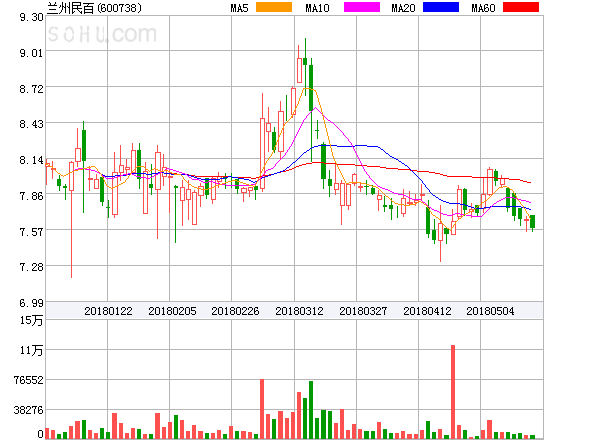This screenshot has width=600, height=440.
Task: Click the 9.01 price axis label
Action: point(31,53)
